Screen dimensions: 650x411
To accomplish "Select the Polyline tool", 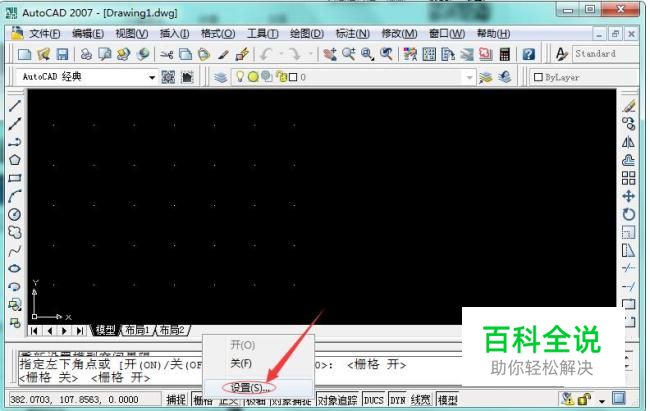I will 15,142.
